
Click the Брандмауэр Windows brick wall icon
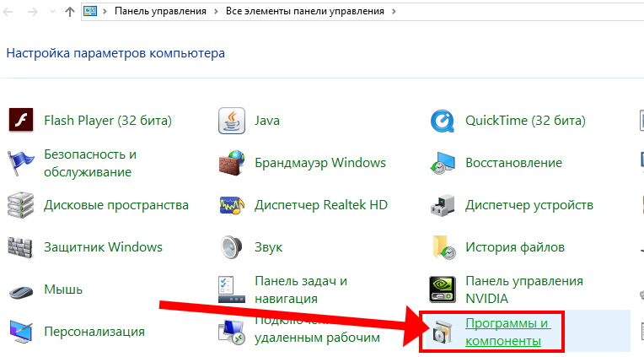[232, 163]
